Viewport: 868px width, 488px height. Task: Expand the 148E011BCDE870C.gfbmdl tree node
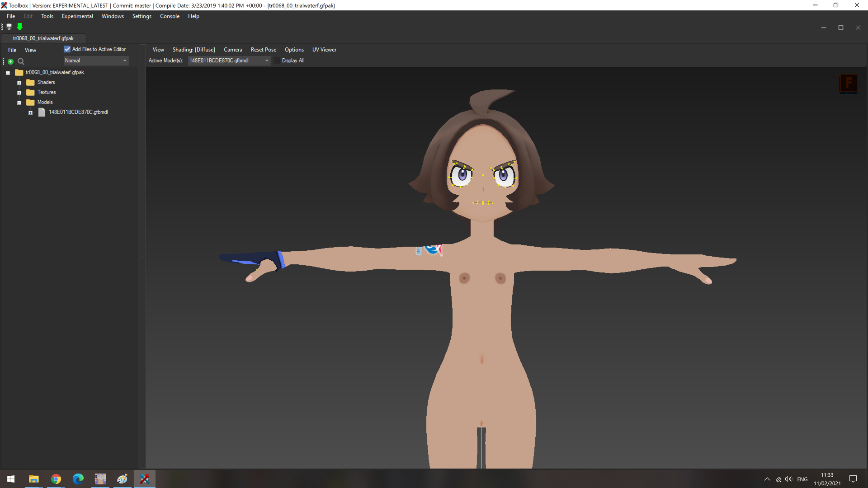pos(31,113)
